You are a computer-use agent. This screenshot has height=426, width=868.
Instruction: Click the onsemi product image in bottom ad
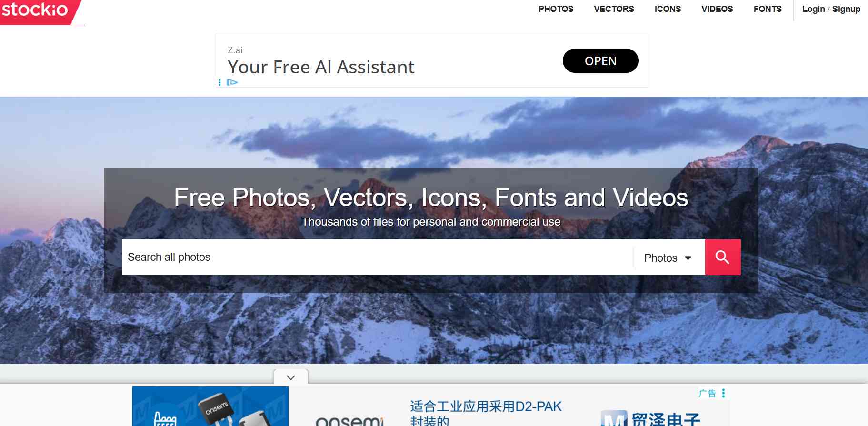point(210,406)
